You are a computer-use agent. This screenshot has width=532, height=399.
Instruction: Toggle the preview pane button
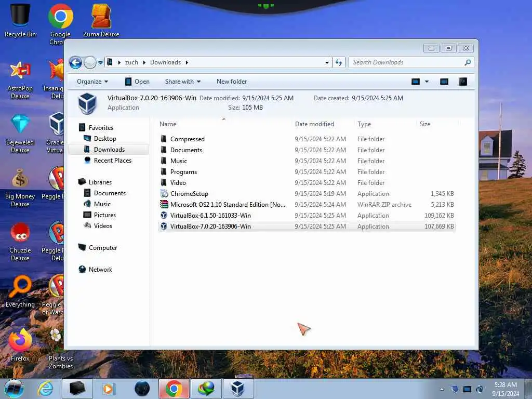[x=444, y=82]
